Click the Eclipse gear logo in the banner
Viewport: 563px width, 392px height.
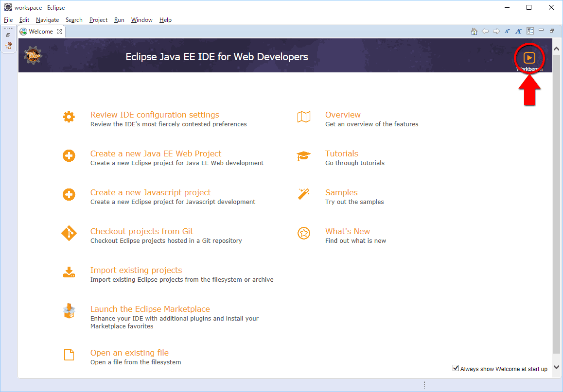tap(33, 55)
